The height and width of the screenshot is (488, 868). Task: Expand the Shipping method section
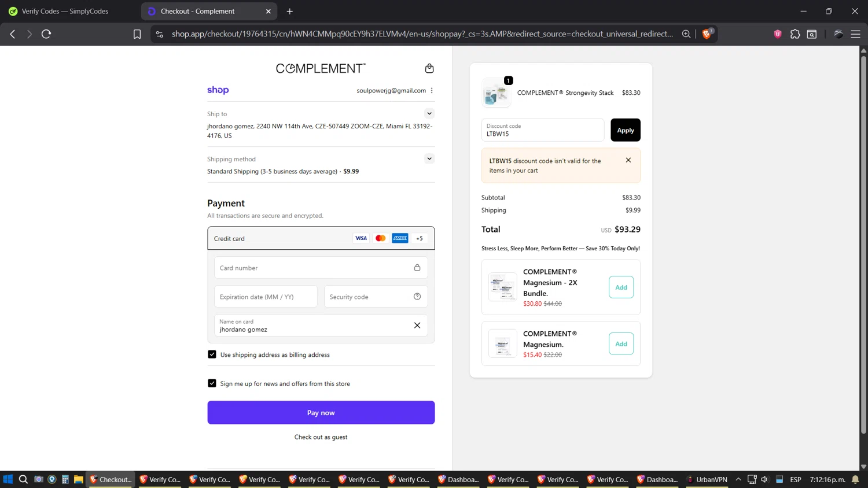point(429,158)
